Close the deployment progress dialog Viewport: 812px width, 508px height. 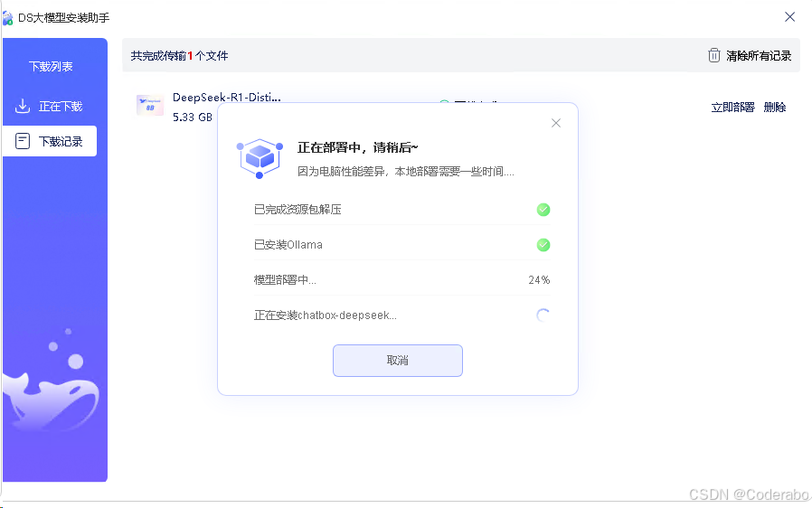tap(556, 123)
